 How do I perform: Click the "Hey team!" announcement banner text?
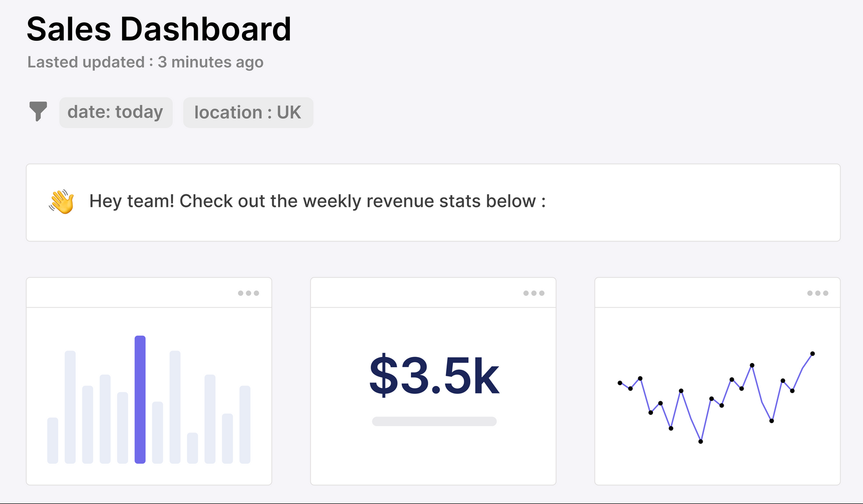coord(317,201)
